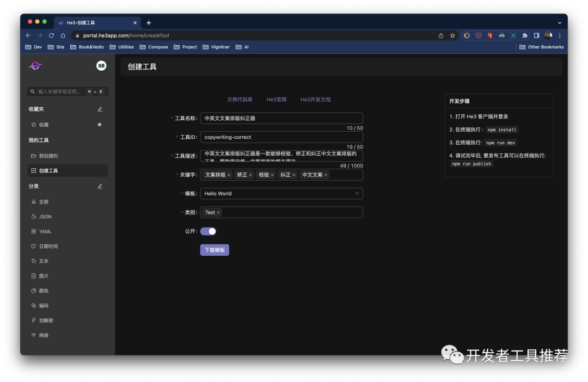Image resolution: width=588 pixels, height=382 pixels.
Task: Open 我创建的 in my tools
Action: (44, 156)
